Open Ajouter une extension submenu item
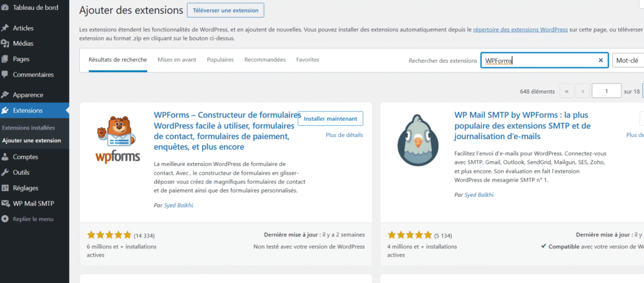This screenshot has width=644, height=283. tap(31, 140)
